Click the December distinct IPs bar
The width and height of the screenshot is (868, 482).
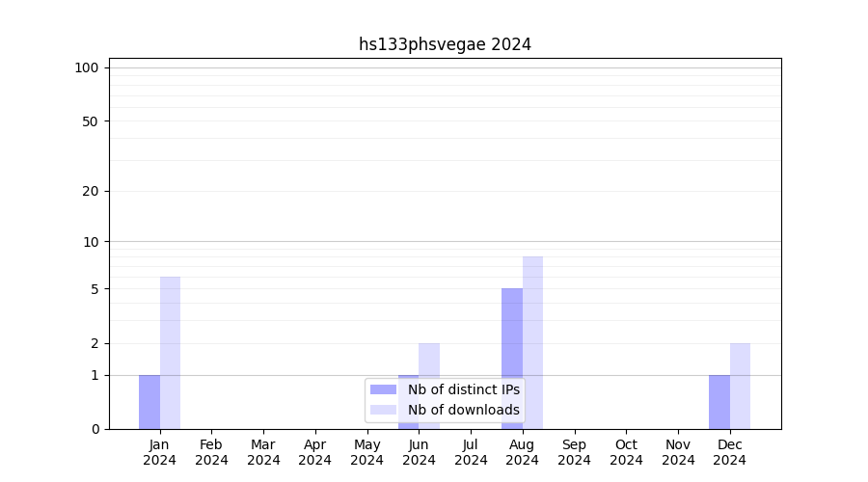[x=719, y=402]
